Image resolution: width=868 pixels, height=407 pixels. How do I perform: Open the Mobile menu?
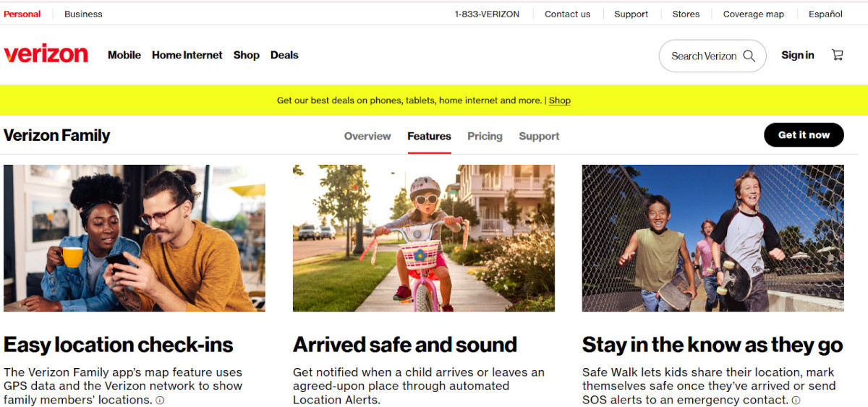(124, 55)
